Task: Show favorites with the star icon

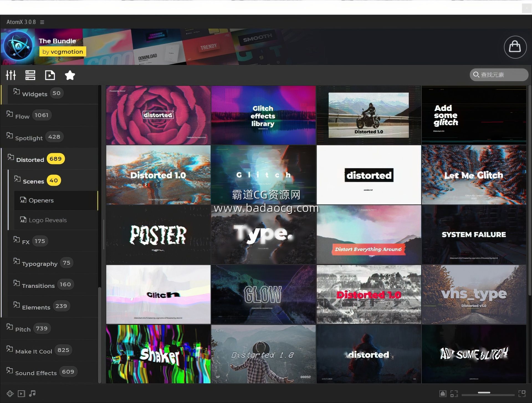Action: coord(70,75)
